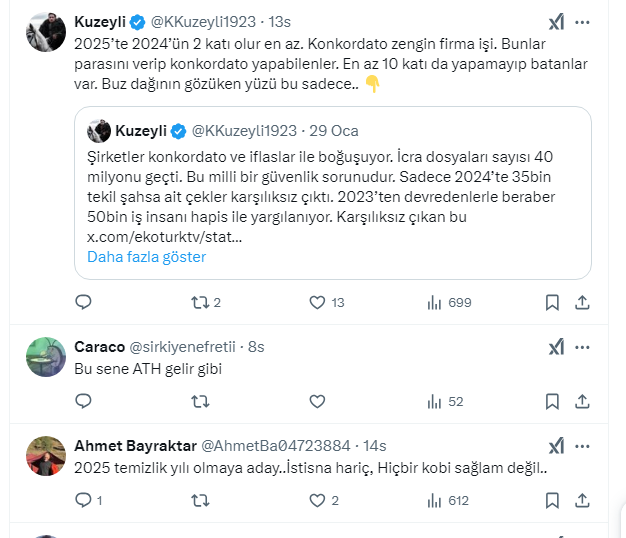Retweet Caraco's reply
The height and width of the screenshot is (538, 626).
coord(200,401)
